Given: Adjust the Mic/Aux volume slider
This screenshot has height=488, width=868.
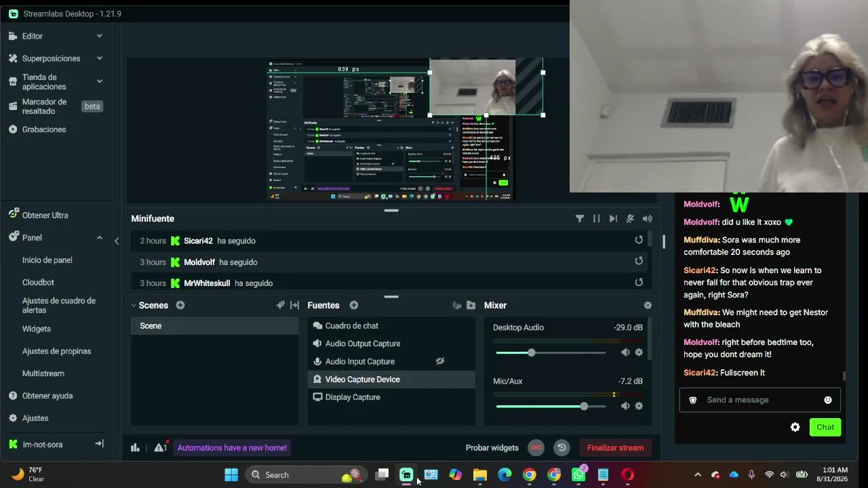Looking at the screenshot, I should coord(551,406).
